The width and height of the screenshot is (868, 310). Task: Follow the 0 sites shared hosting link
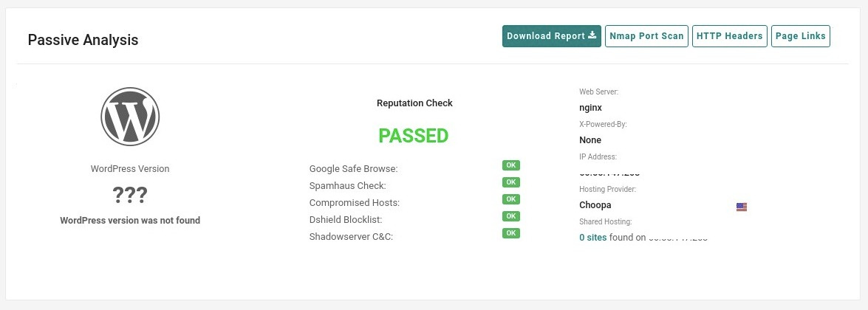[x=593, y=238]
